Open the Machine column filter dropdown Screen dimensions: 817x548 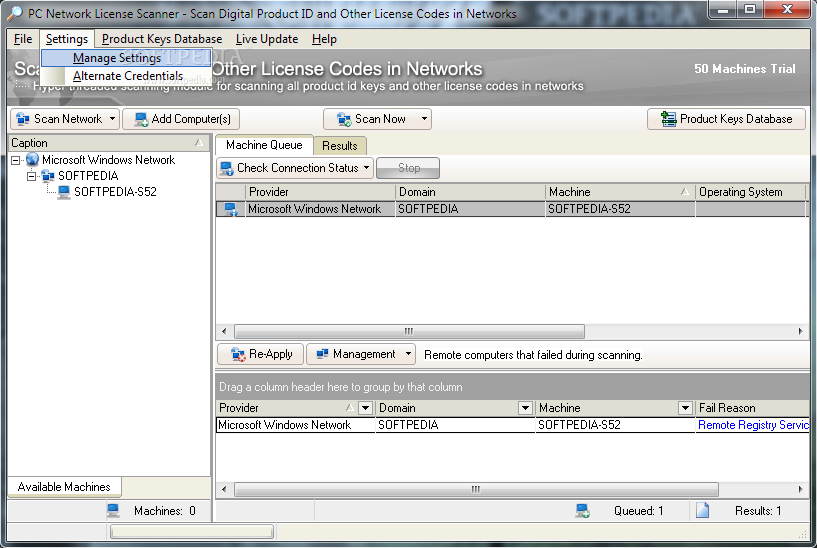tap(685, 408)
